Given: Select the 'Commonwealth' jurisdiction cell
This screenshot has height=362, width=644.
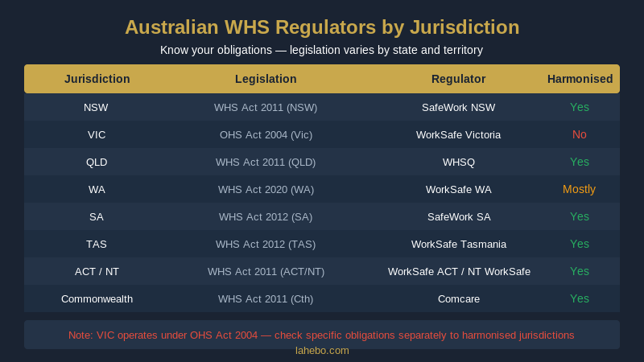Looking at the screenshot, I should (97, 298).
